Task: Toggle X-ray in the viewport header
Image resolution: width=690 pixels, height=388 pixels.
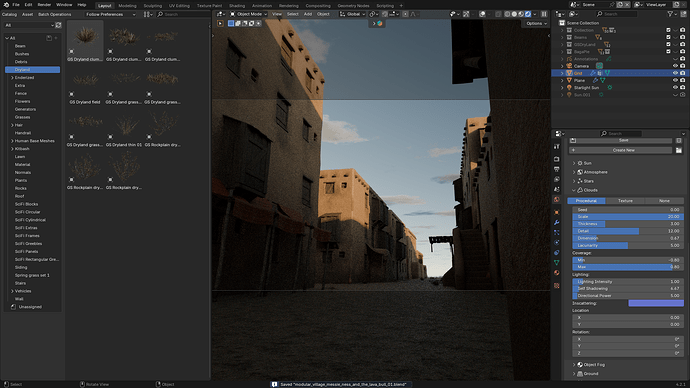Action: 498,14
